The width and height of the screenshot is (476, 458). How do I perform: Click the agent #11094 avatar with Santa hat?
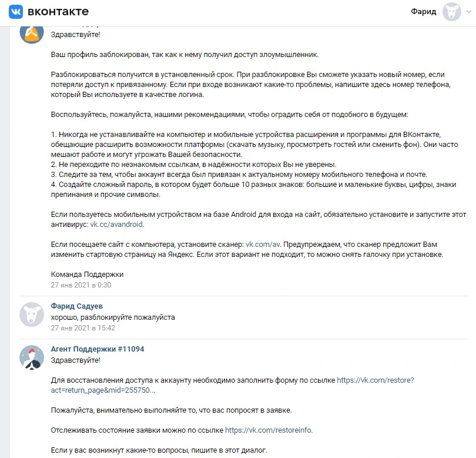(32, 357)
